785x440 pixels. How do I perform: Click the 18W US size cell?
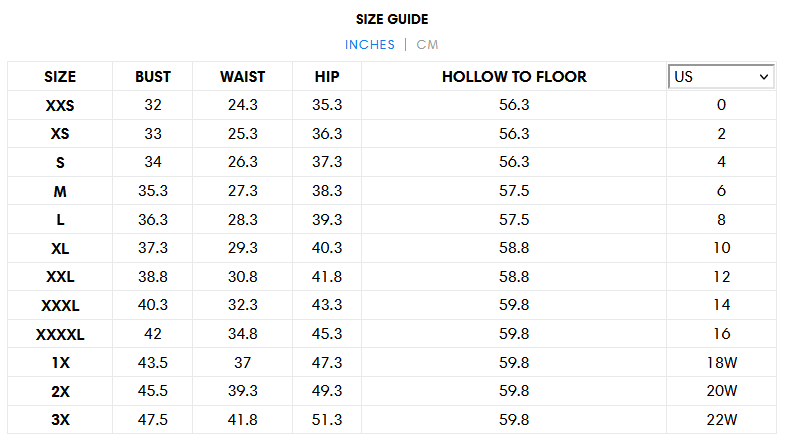[721, 363]
